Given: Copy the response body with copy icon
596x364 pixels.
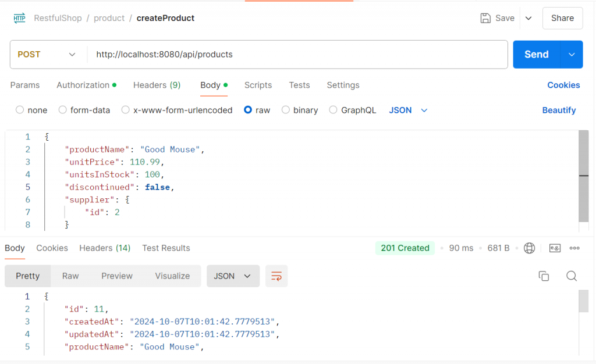Looking at the screenshot, I should pyautogui.click(x=544, y=276).
